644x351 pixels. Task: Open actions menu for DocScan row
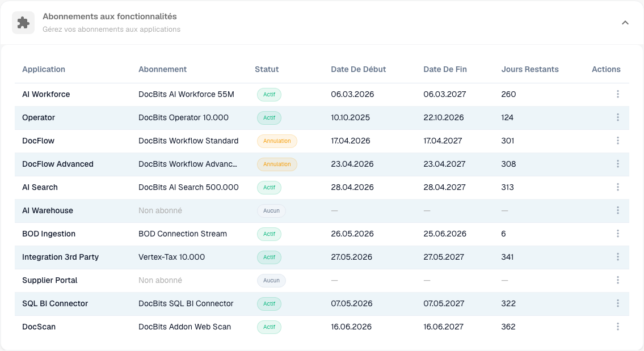[618, 327]
